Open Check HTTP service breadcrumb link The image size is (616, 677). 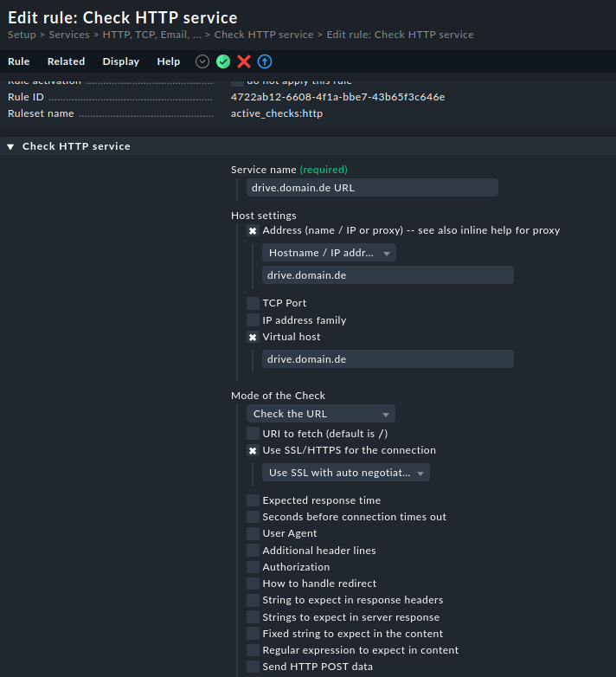coord(264,35)
